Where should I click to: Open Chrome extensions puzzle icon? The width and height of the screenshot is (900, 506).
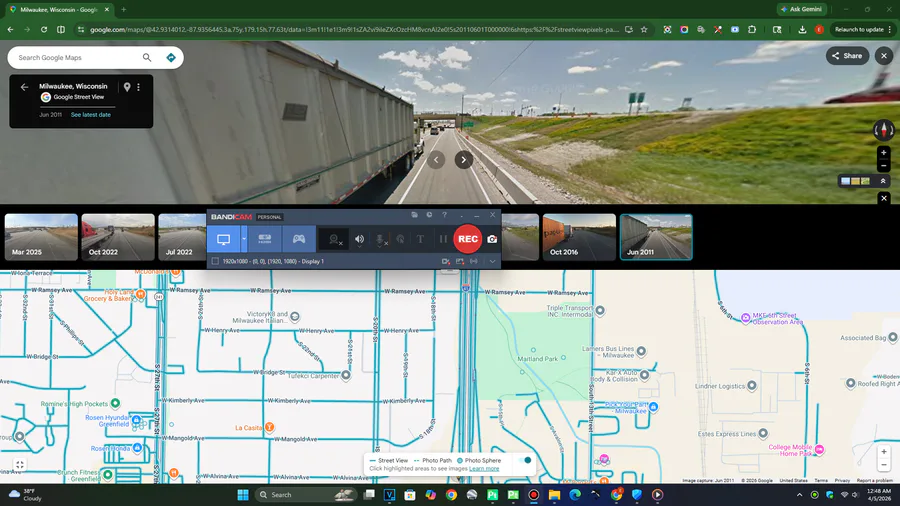[x=752, y=29]
